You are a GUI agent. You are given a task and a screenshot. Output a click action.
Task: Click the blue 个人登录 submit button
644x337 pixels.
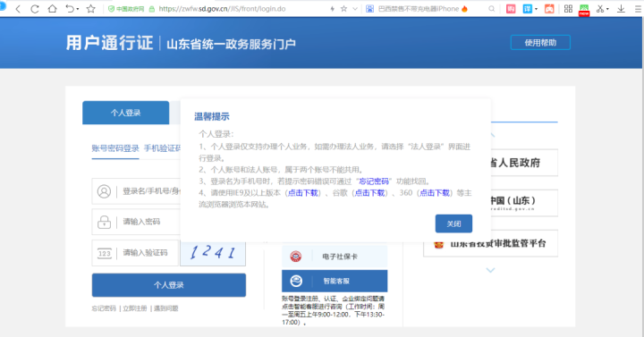pyautogui.click(x=169, y=285)
